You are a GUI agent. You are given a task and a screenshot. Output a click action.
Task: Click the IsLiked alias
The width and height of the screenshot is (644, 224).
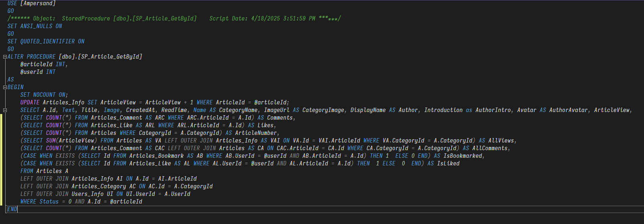pyautogui.click(x=448, y=163)
